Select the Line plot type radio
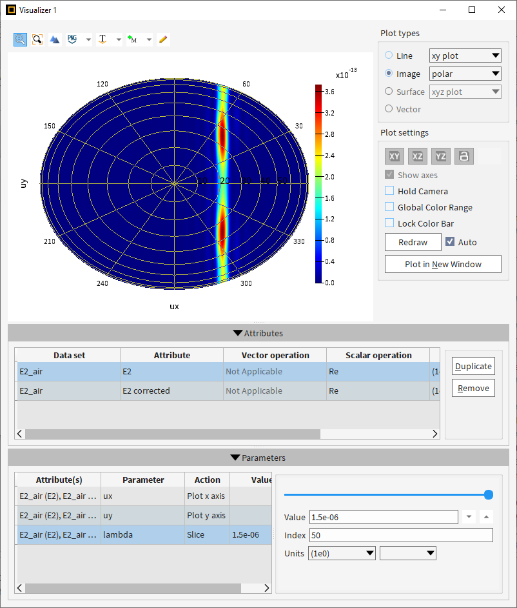This screenshot has width=517, height=608. click(x=389, y=55)
